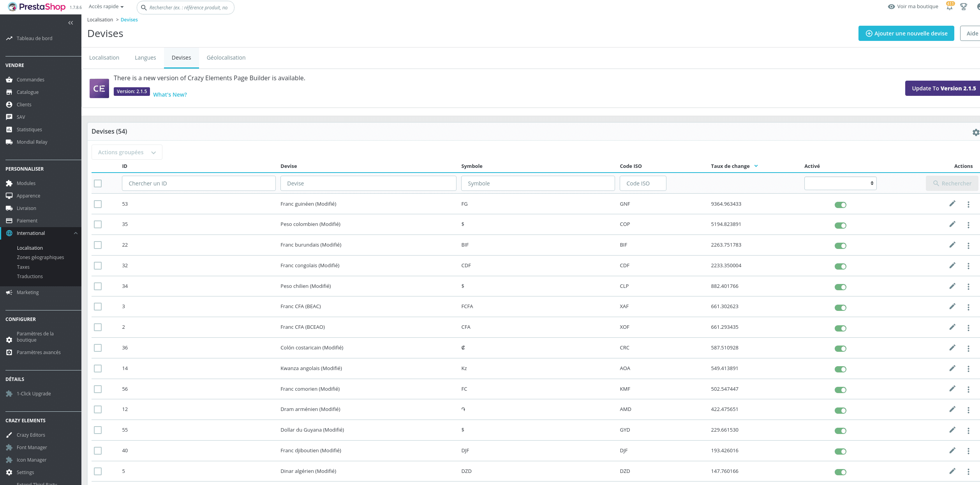Open the notifications bell icon
Image resolution: width=980 pixels, height=485 pixels.
click(949, 7)
